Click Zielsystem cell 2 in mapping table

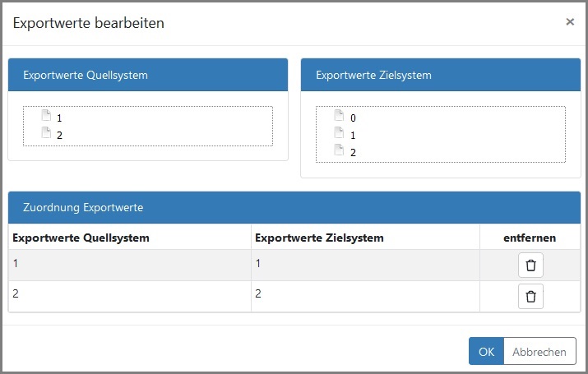[365, 296]
